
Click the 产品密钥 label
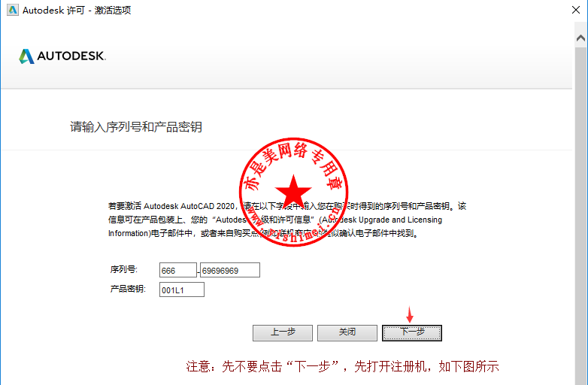pyautogui.click(x=128, y=289)
